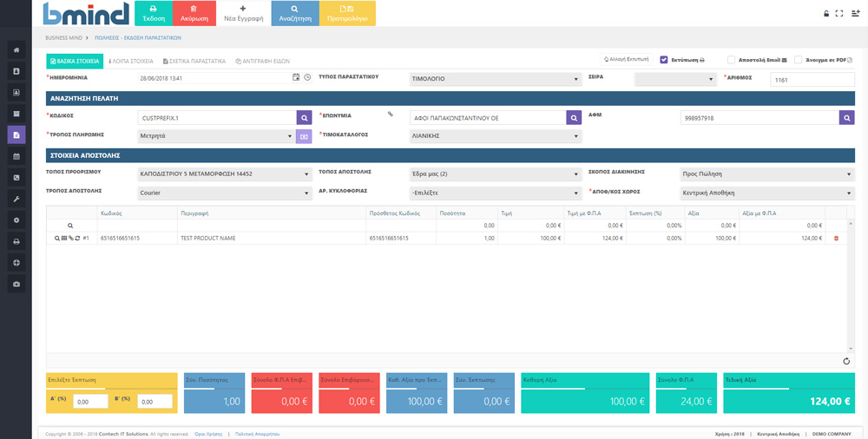The width and height of the screenshot is (868, 439).
Task: Delete the TEST PRODUCT NAME row
Action: [836, 238]
